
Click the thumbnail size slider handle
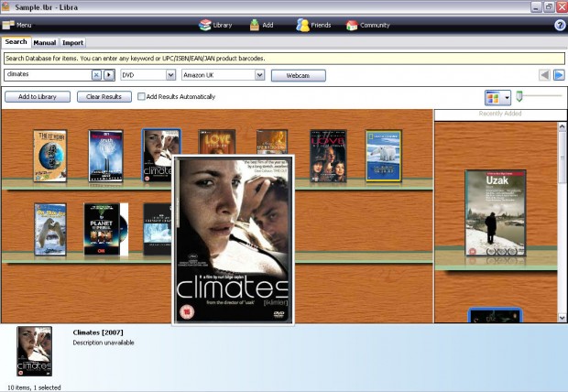(519, 96)
